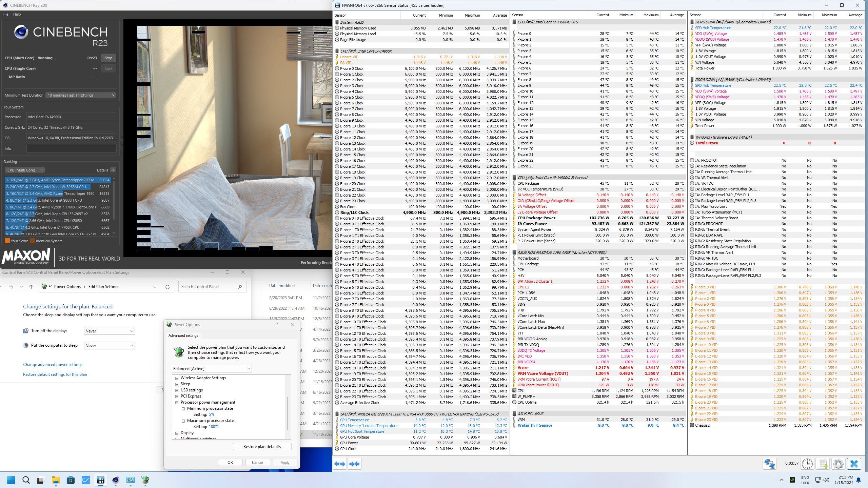Go forward in Control Panel navigation
This screenshot has width=868, height=488.
click(11, 287)
